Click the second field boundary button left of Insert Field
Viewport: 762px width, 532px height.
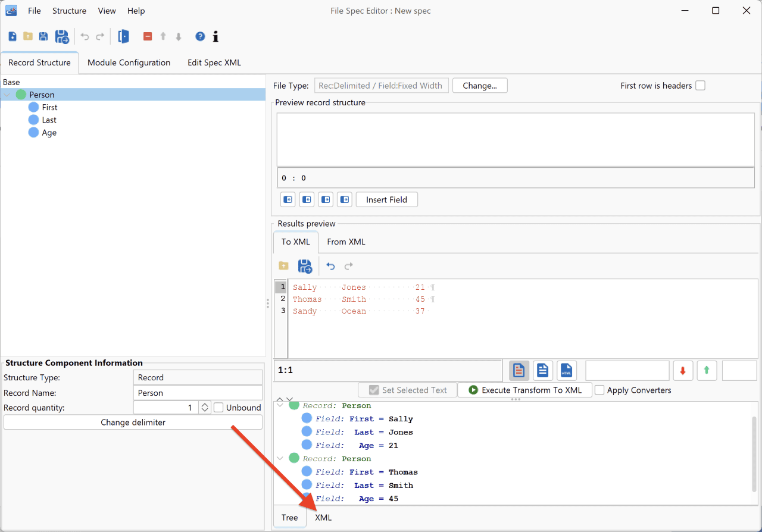point(307,200)
